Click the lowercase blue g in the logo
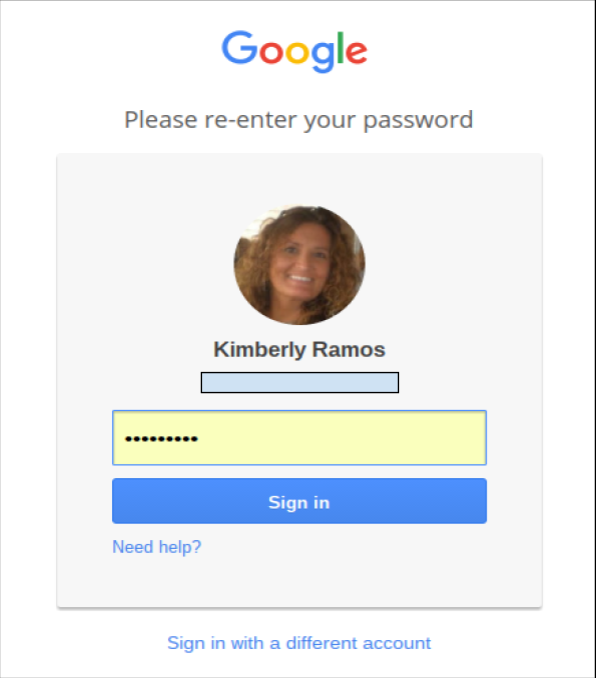The height and width of the screenshot is (678, 596). point(323,56)
